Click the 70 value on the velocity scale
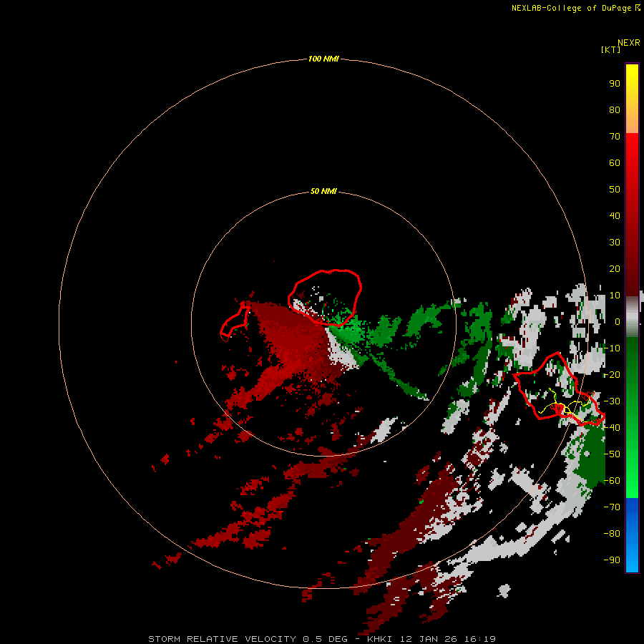644x644 pixels. [615, 137]
